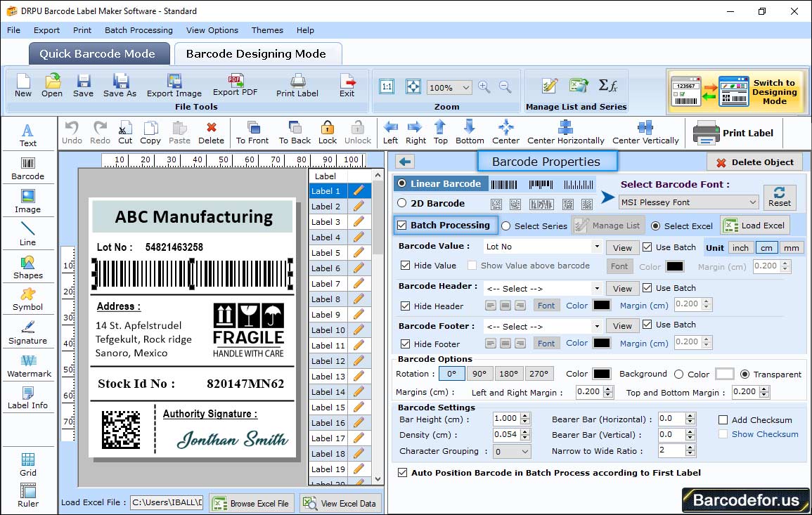Expand the Barcode Header dropdown
Screen dimensions: 812x515
coord(597,288)
